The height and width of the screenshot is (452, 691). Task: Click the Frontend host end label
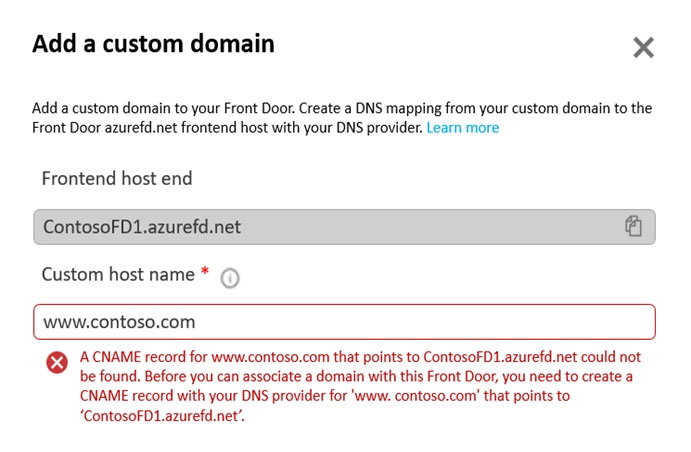[x=117, y=178]
